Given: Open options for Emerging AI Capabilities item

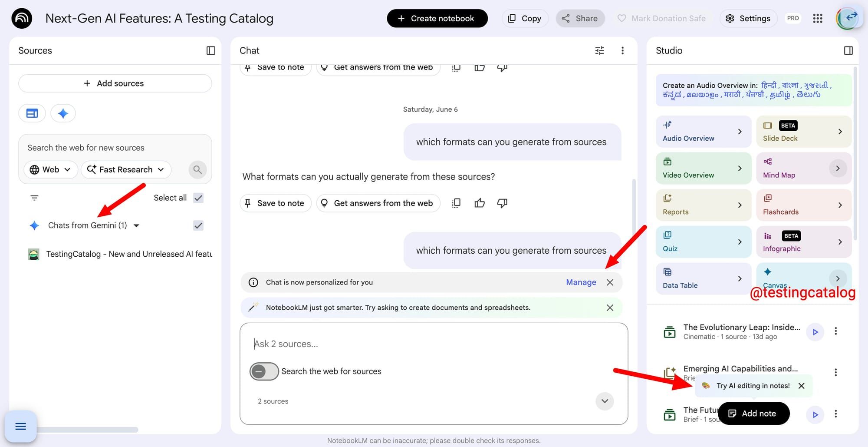Looking at the screenshot, I should click(835, 372).
